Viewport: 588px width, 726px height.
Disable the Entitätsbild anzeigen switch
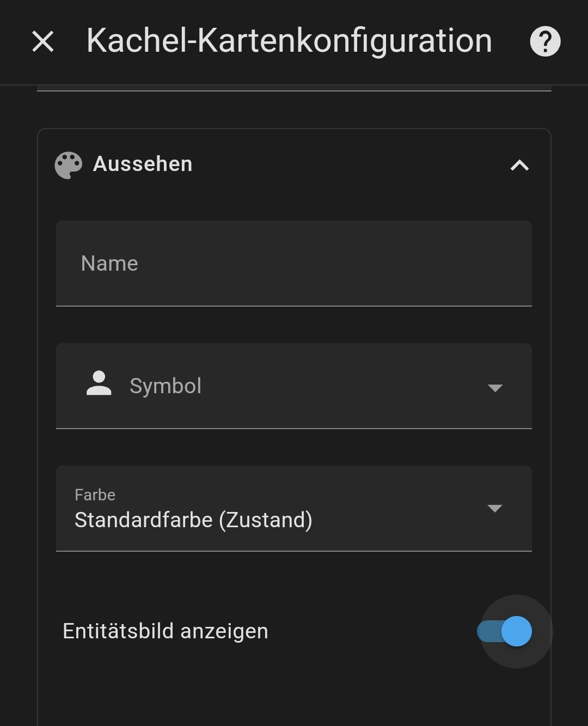504,632
